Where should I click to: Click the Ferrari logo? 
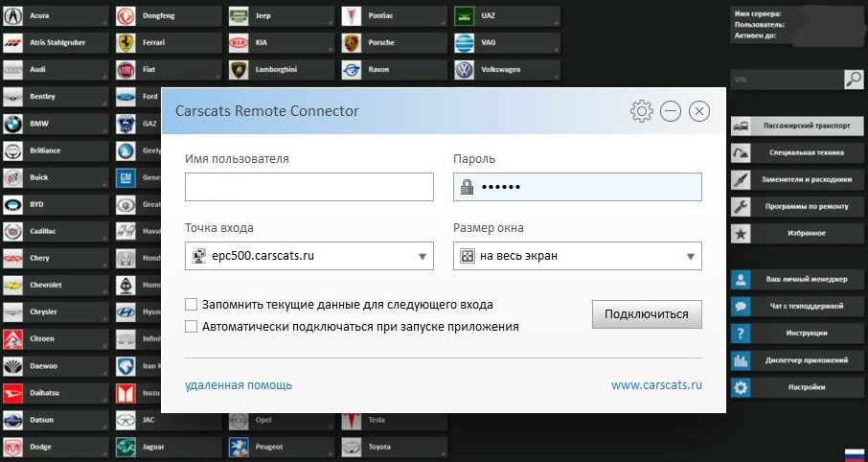(126, 43)
